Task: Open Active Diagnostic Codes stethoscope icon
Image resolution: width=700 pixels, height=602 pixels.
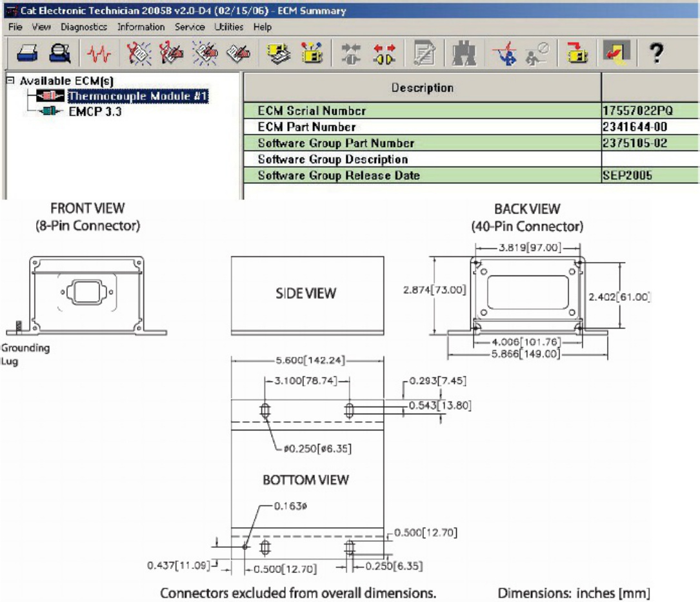Action: coord(139,54)
